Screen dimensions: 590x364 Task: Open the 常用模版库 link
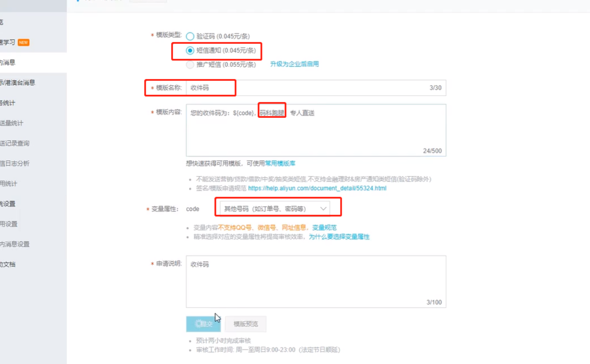pos(280,164)
